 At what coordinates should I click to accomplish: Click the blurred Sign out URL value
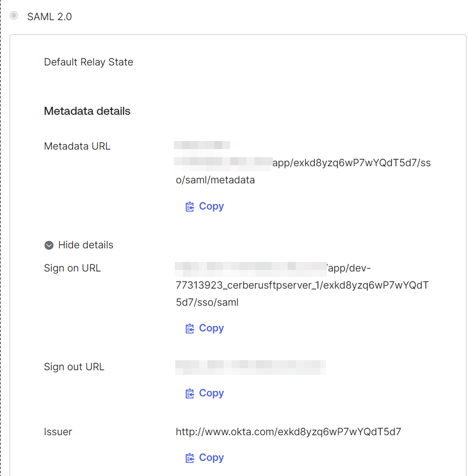[x=250, y=367]
